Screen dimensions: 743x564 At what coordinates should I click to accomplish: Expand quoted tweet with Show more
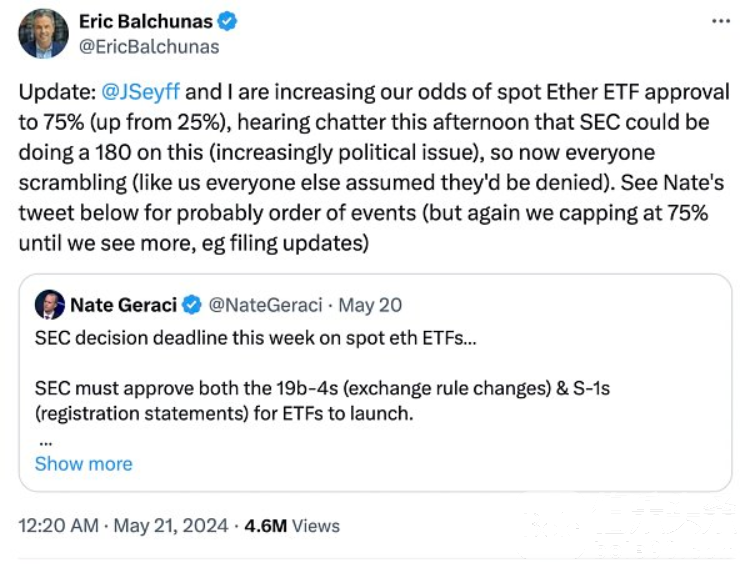coord(84,464)
